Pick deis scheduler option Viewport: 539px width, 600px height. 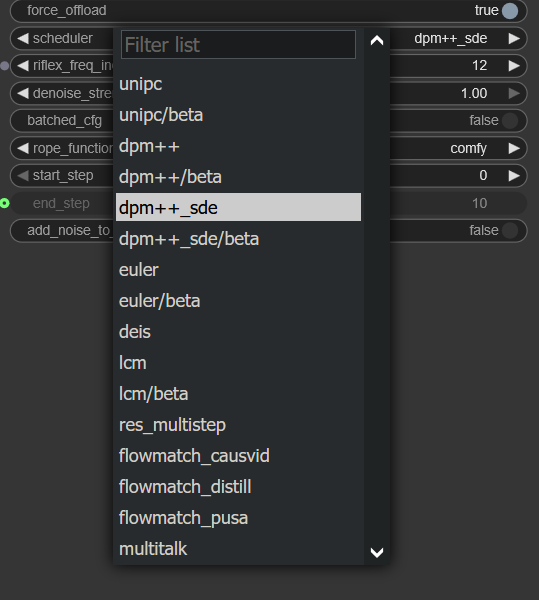tap(238, 331)
